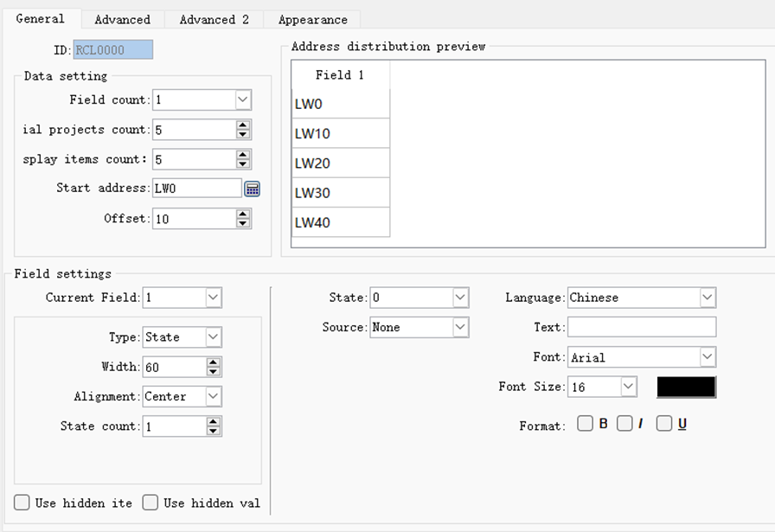The height and width of the screenshot is (532, 775).
Task: Select the LW20 cell in address preview
Action: point(341,163)
